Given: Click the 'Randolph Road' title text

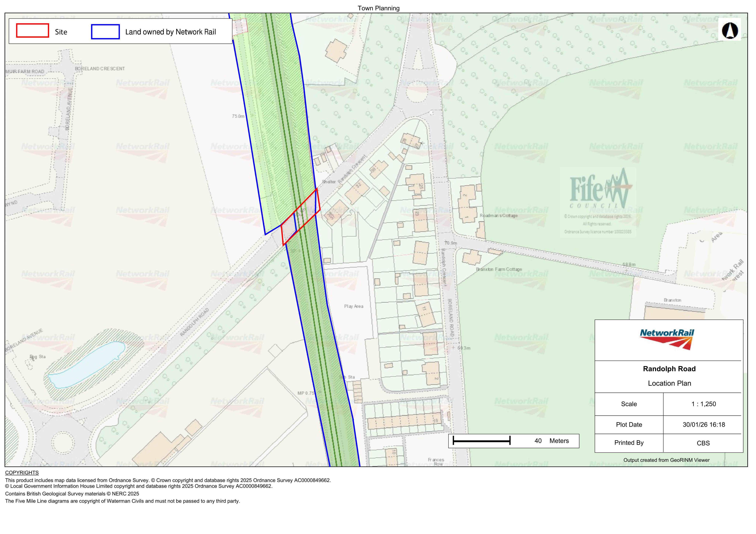Looking at the screenshot, I should pyautogui.click(x=669, y=369).
